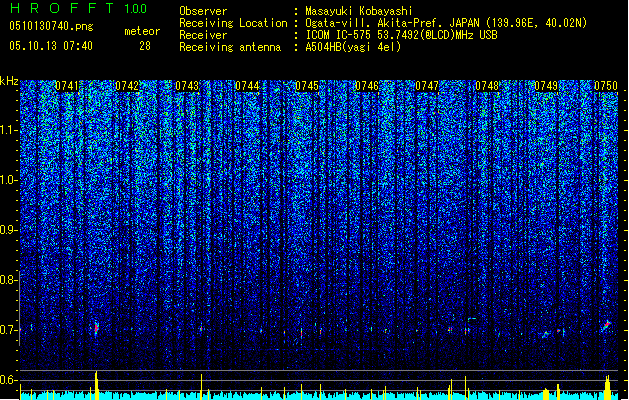This screenshot has height=400, width=629.
Task: Click the ICOM IC-575 receiver text
Action: point(401,35)
